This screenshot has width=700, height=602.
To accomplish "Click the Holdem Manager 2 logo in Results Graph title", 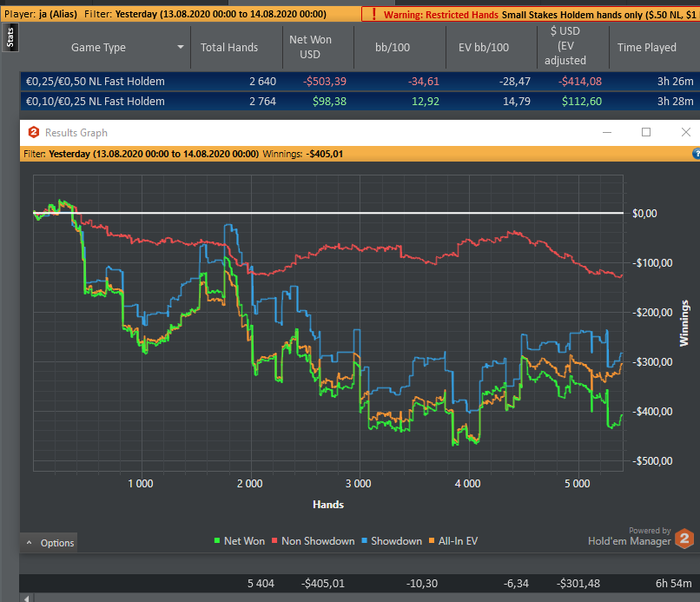I will 33,132.
